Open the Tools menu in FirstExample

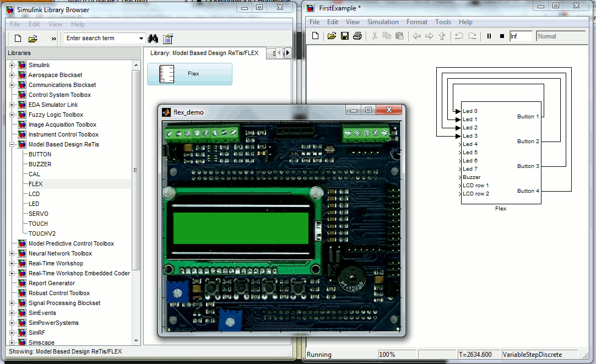(x=443, y=22)
